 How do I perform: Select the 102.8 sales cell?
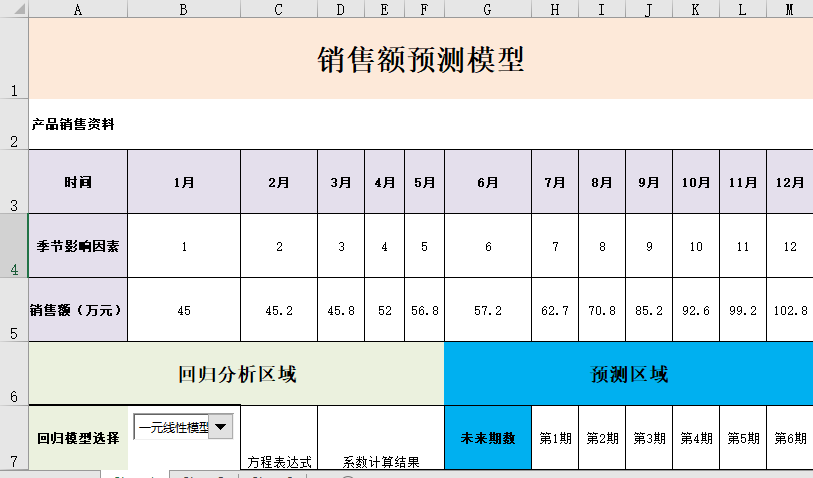tap(790, 310)
